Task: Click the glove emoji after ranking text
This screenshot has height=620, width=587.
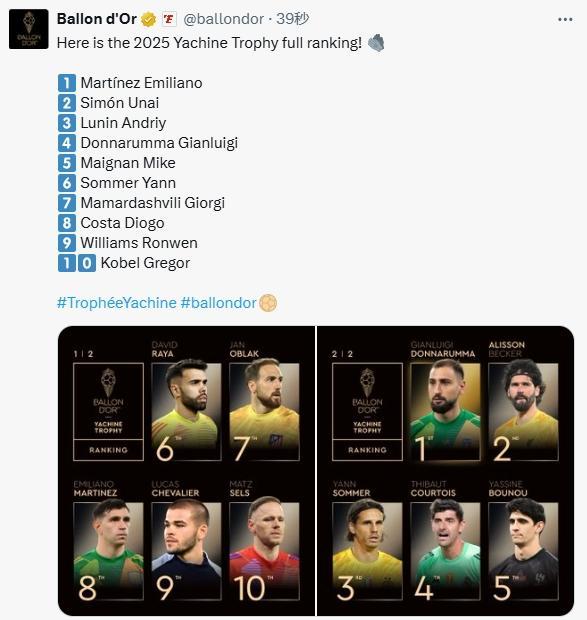Action: pos(376,43)
